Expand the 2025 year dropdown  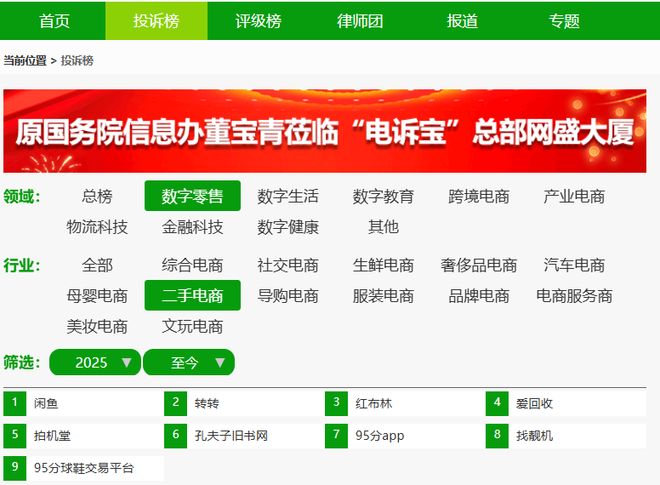click(95, 362)
